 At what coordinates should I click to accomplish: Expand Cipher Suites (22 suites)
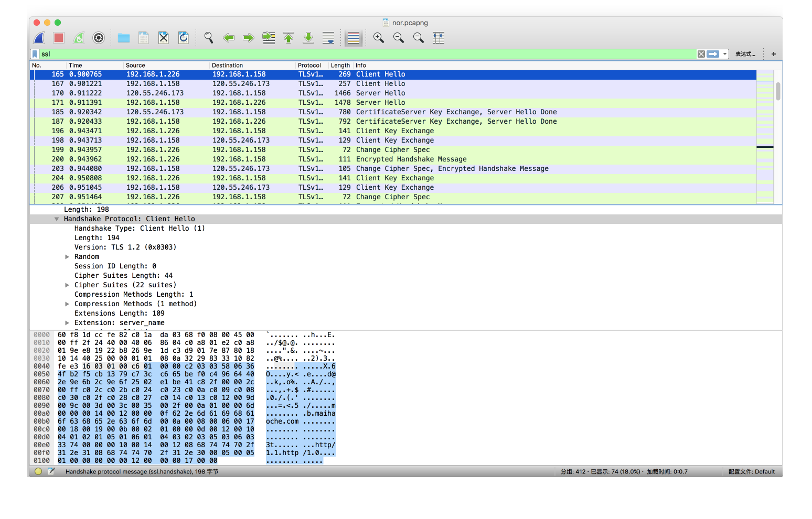tap(67, 285)
